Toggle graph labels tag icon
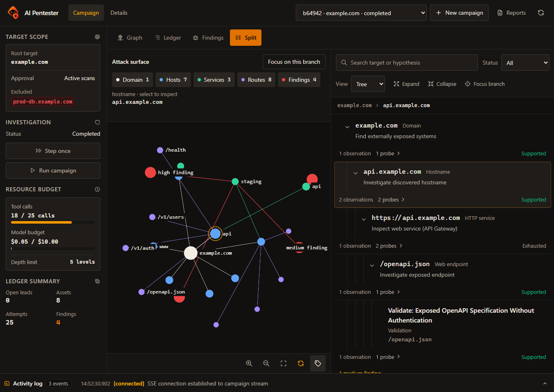The width and height of the screenshot is (554, 392). click(x=318, y=363)
